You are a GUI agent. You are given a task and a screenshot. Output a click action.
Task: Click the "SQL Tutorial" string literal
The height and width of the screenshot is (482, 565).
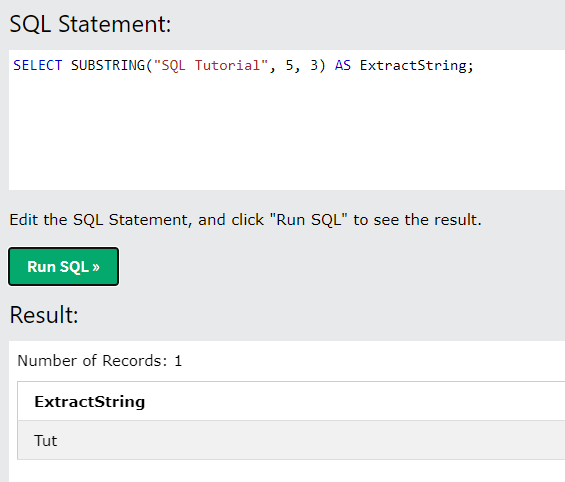(211, 66)
